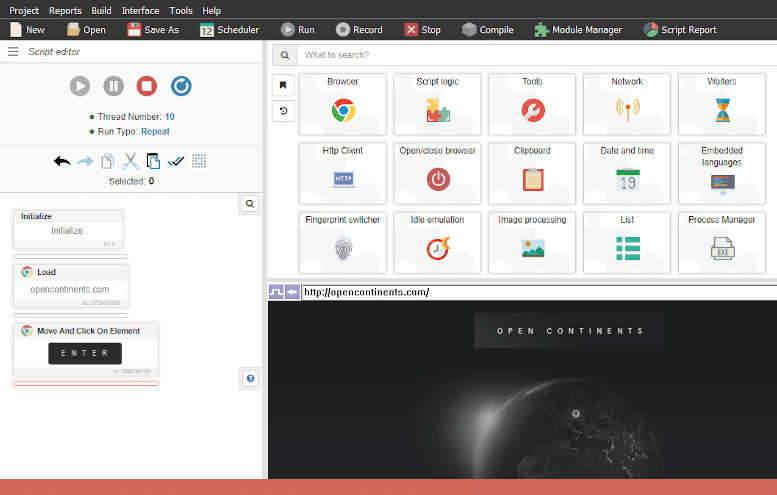
Task: Open the Waiters module
Action: [722, 104]
